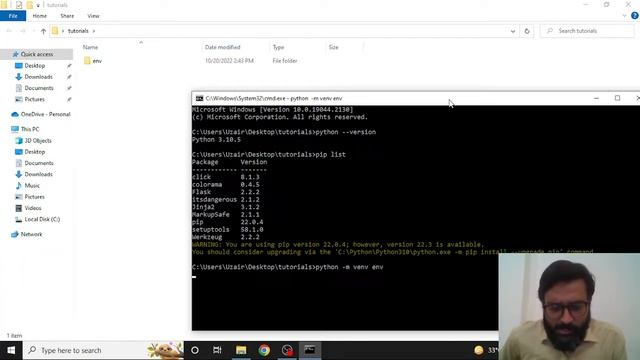Screen dimensions: 640x360
Task: Click the cmd.exe window system icon
Action: click(x=199, y=98)
